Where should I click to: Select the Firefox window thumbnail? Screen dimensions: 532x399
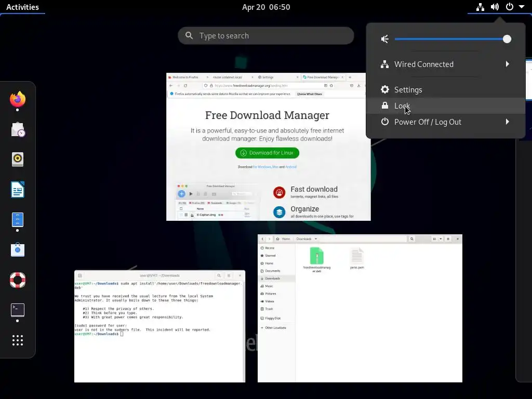click(x=269, y=147)
